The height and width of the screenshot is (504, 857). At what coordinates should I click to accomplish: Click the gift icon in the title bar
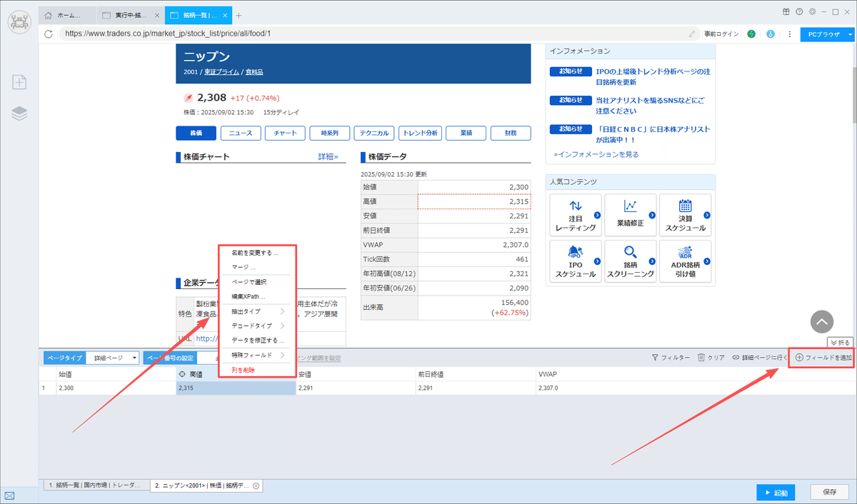[786, 11]
